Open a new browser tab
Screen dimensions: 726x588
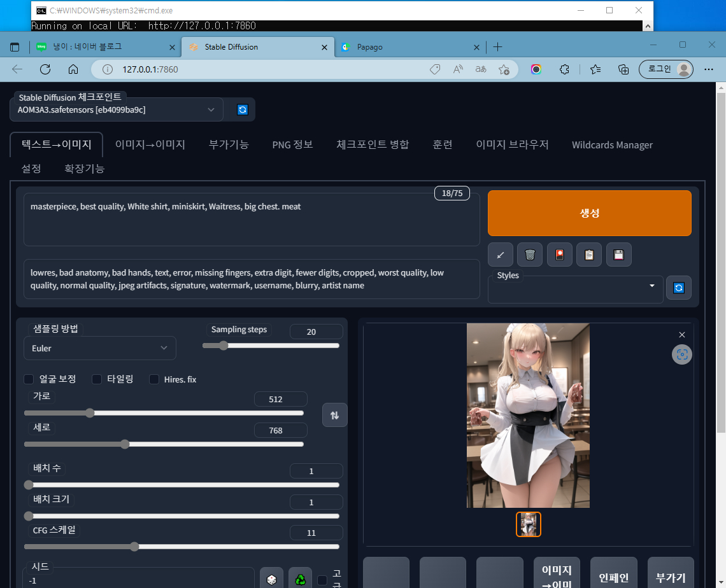tap(498, 46)
